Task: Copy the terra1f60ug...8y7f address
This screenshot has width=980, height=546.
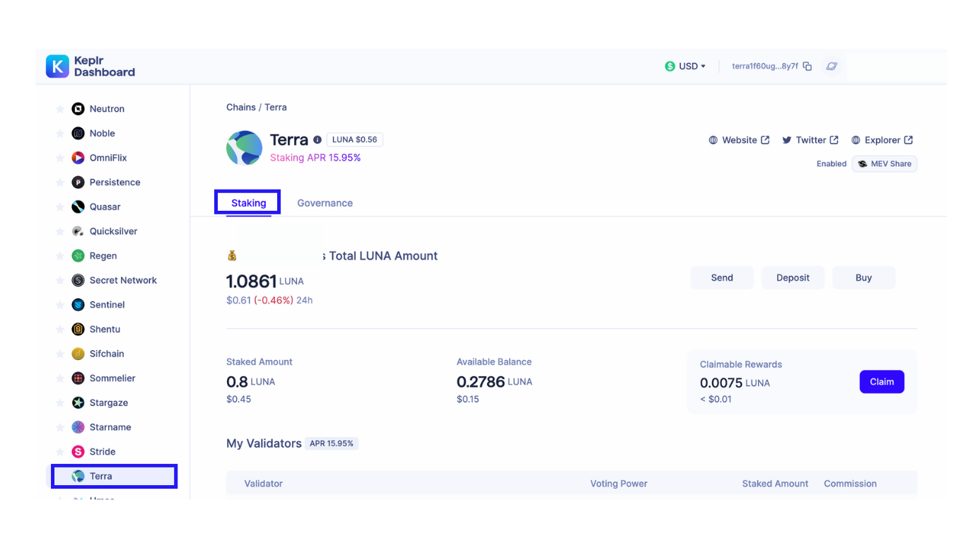Action: (x=807, y=66)
